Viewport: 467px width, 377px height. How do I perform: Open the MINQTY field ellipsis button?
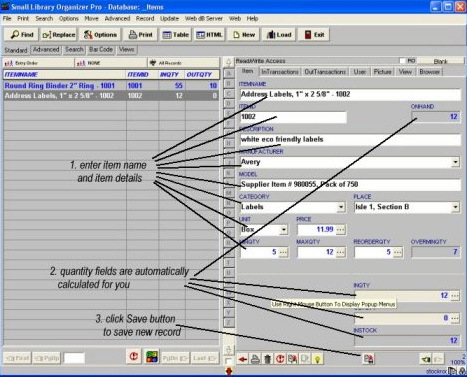click(x=283, y=252)
